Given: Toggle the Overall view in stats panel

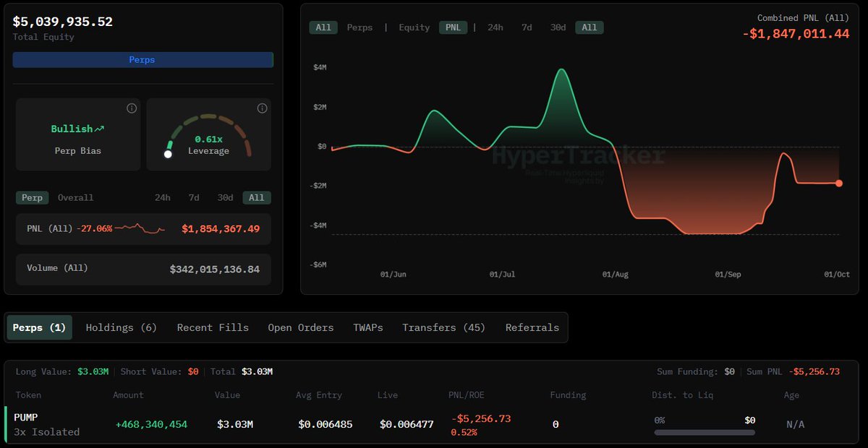Looking at the screenshot, I should 75,197.
